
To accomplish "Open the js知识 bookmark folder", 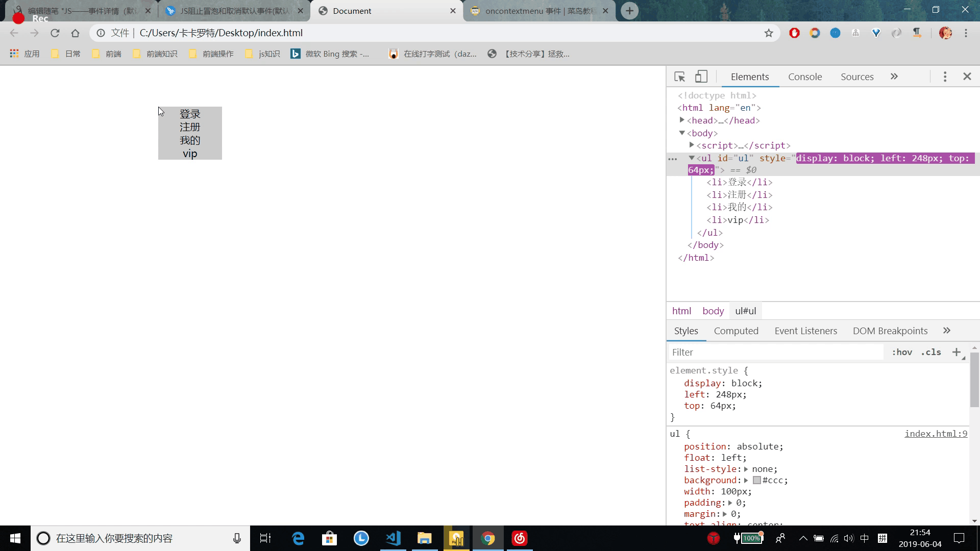I will point(262,54).
